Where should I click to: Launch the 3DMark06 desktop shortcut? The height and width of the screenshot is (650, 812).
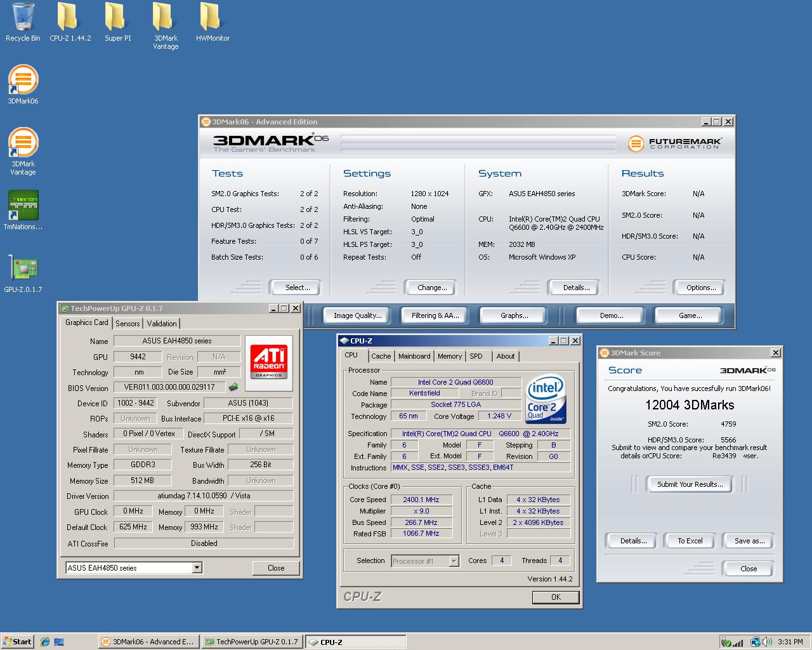[23, 84]
